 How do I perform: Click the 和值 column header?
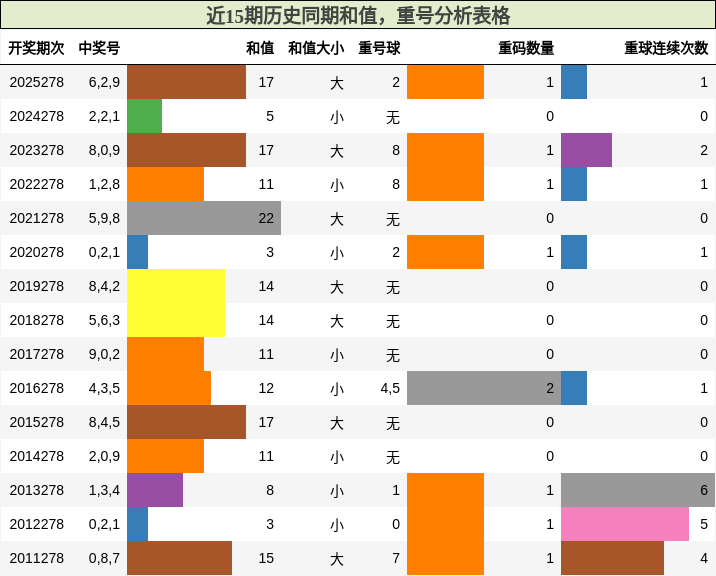coord(260,48)
